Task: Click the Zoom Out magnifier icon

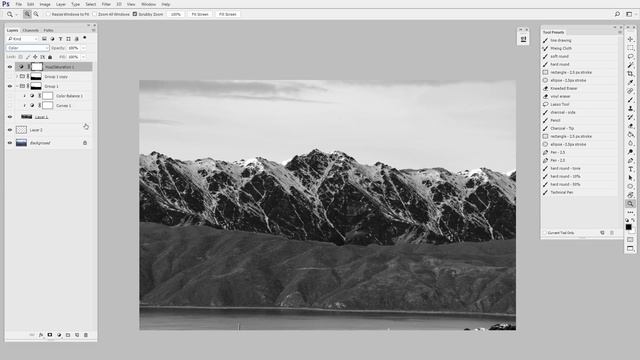Action: click(36, 14)
